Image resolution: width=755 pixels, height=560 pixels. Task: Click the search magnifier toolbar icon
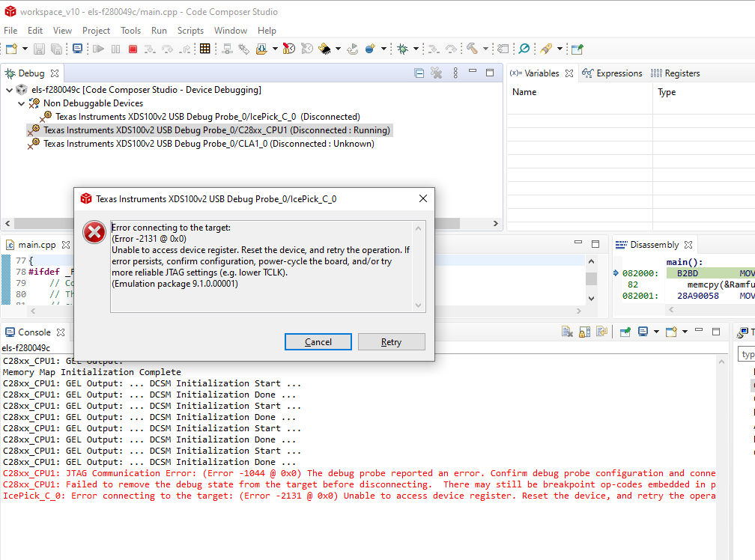[x=524, y=49]
